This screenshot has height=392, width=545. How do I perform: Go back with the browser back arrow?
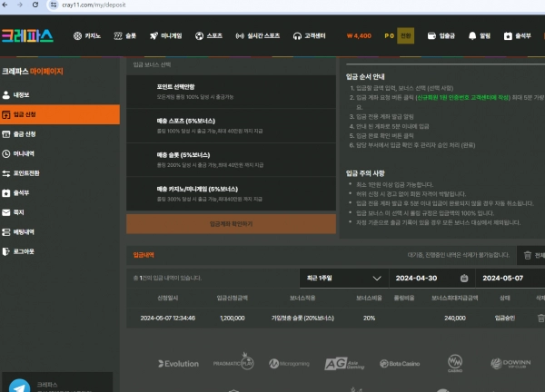pos(5,5)
